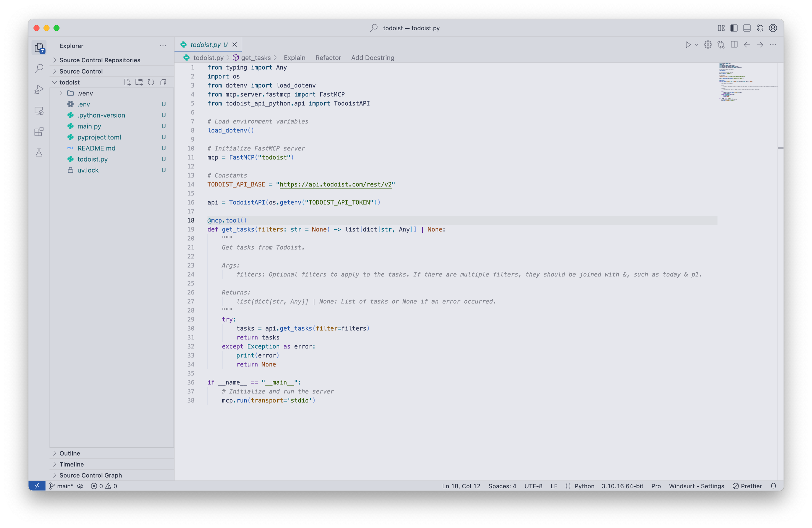Open the run options dropdown arrow

pos(696,45)
